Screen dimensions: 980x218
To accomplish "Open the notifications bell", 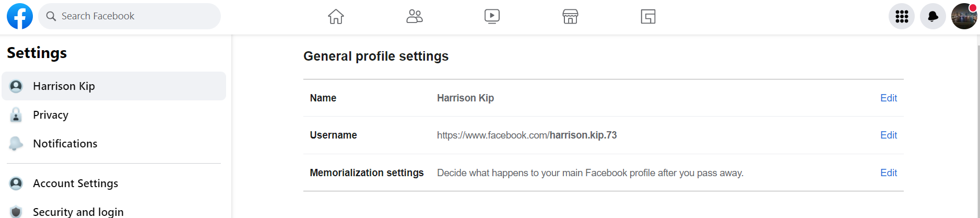I will coord(933,17).
